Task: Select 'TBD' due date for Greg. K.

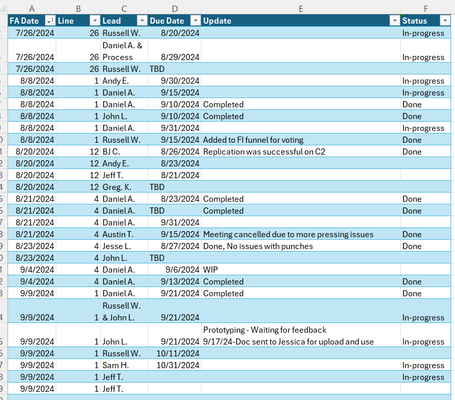Action: (x=175, y=187)
